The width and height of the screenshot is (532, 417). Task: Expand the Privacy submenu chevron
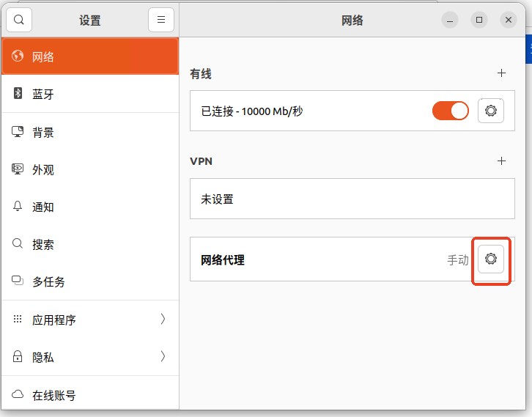tap(163, 357)
